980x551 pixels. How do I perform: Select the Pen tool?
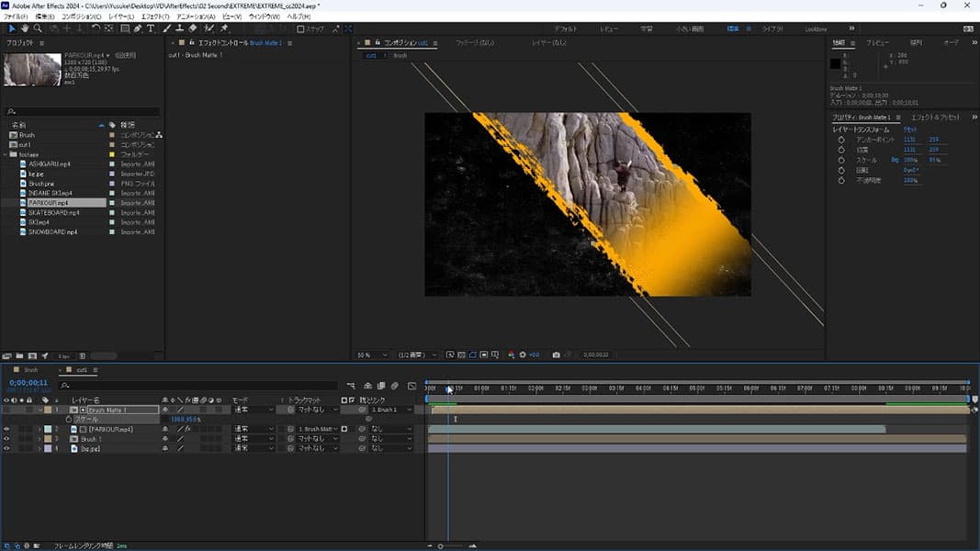tap(139, 28)
